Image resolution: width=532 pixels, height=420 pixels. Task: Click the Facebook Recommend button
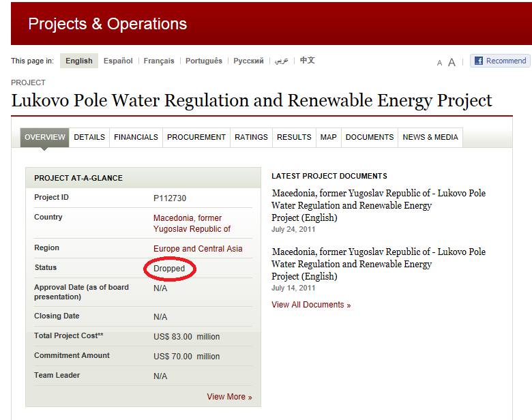500,61
